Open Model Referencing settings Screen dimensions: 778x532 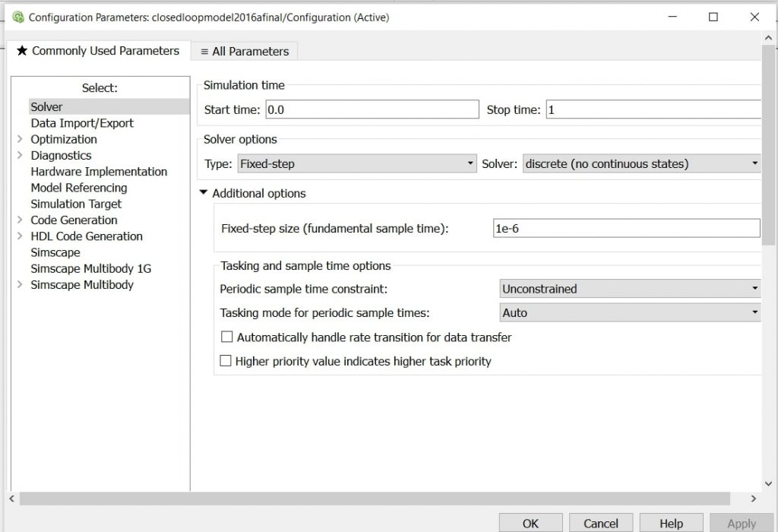coord(79,188)
